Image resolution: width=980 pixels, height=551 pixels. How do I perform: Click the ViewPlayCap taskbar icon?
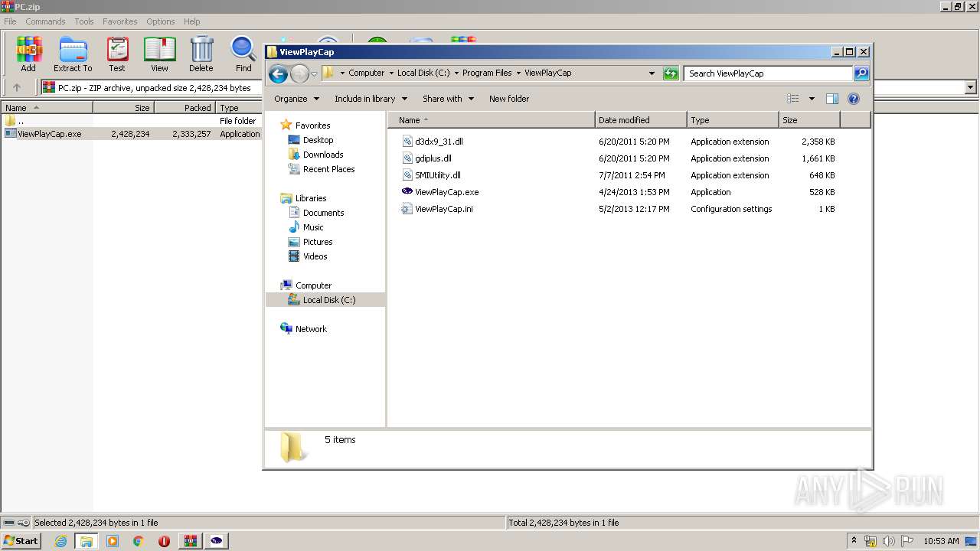click(x=217, y=541)
